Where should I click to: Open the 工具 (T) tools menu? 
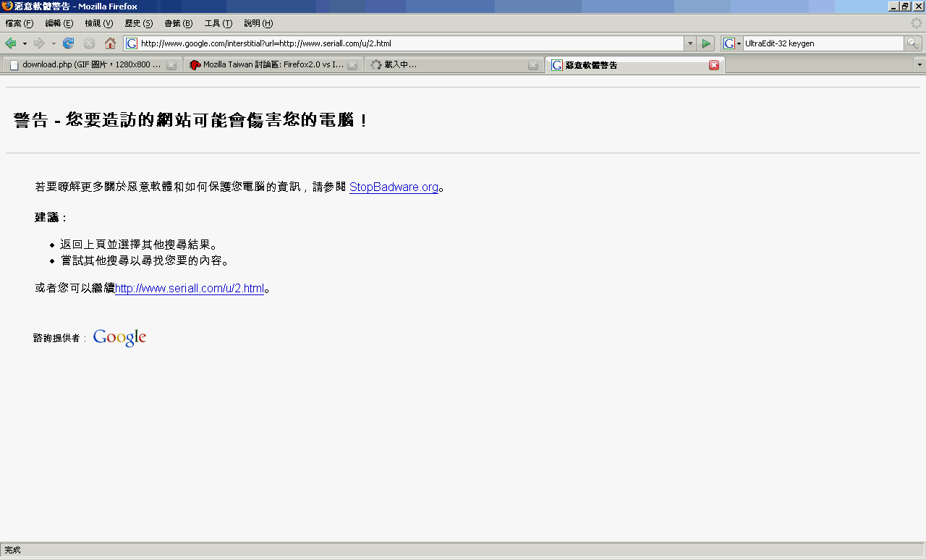tap(218, 24)
